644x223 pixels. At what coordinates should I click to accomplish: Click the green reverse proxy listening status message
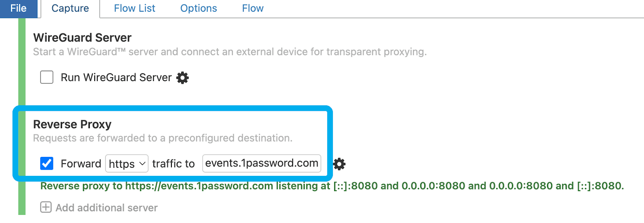click(x=332, y=186)
